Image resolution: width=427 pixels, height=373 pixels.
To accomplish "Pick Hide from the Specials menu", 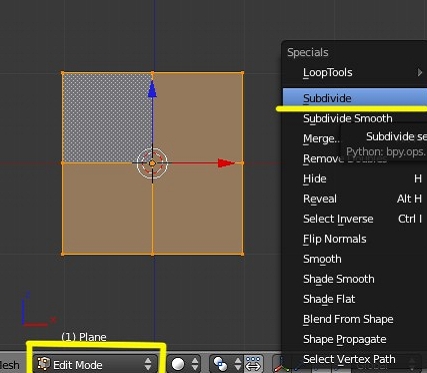I will tap(355, 179).
